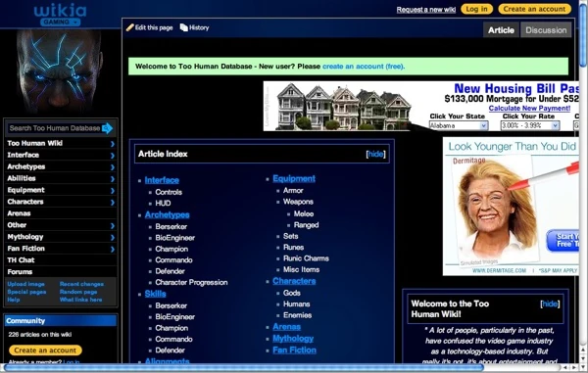Click the Too Human face artwork
The width and height of the screenshot is (588, 373).
(59, 71)
